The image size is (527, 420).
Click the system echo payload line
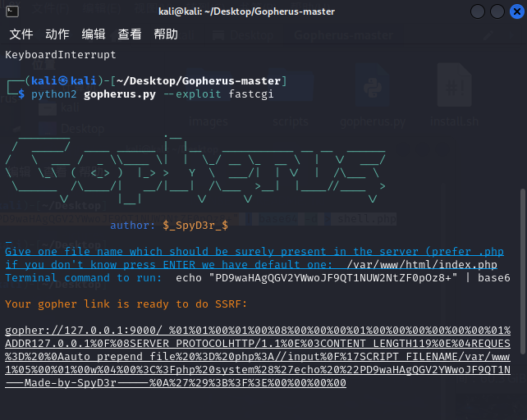258,370
